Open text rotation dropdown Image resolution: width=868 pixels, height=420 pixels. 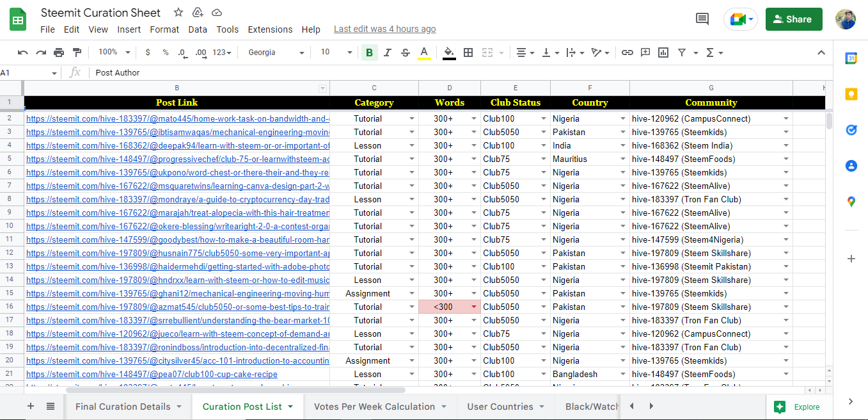(x=600, y=52)
